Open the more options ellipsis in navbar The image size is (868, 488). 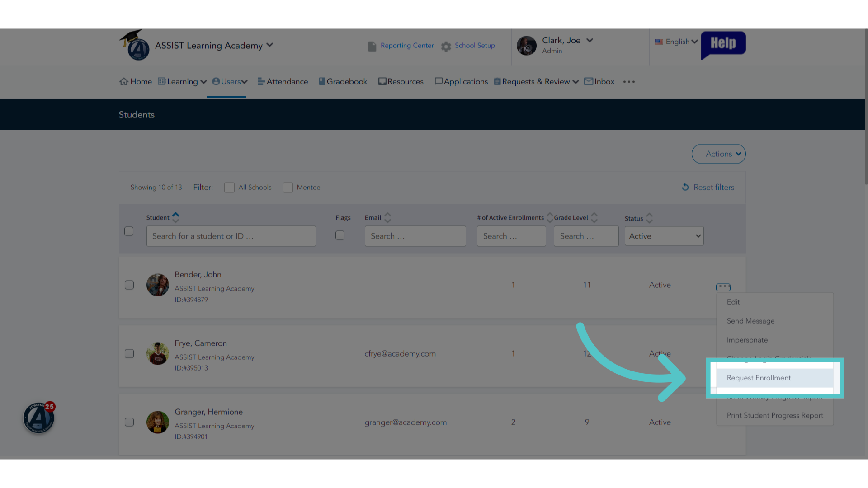[629, 82]
